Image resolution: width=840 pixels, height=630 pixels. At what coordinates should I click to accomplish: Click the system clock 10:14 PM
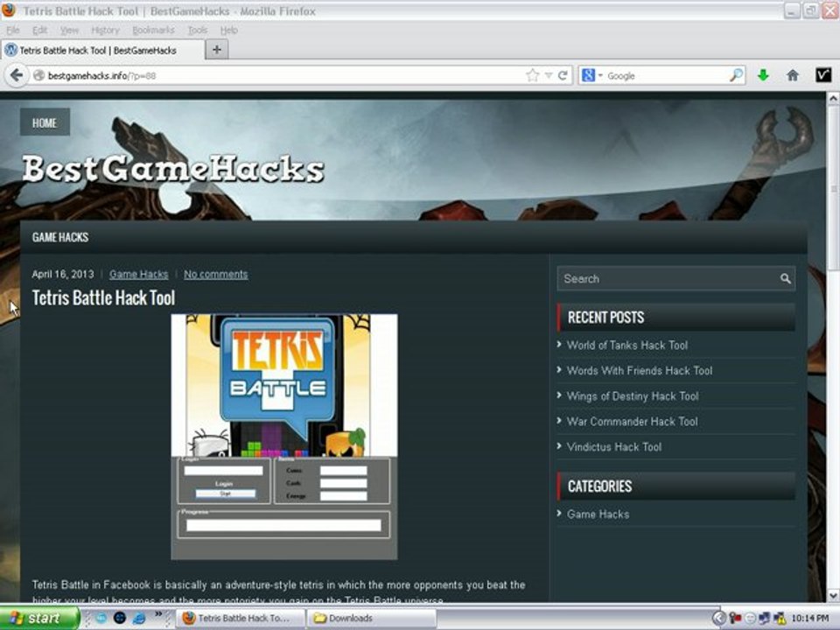pos(810,619)
